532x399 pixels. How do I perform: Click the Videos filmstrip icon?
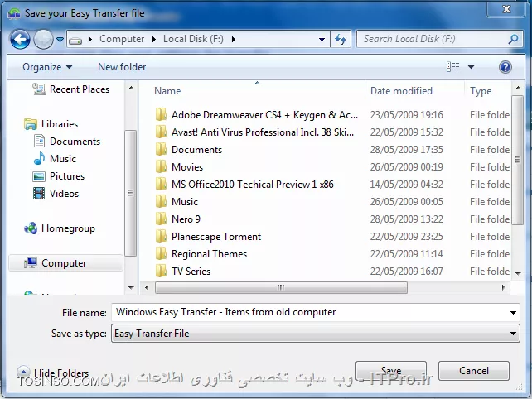pyautogui.click(x=39, y=194)
